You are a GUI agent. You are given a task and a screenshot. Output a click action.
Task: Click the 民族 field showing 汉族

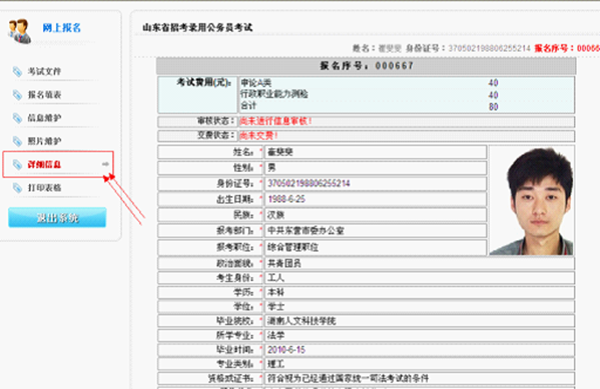tap(375, 215)
